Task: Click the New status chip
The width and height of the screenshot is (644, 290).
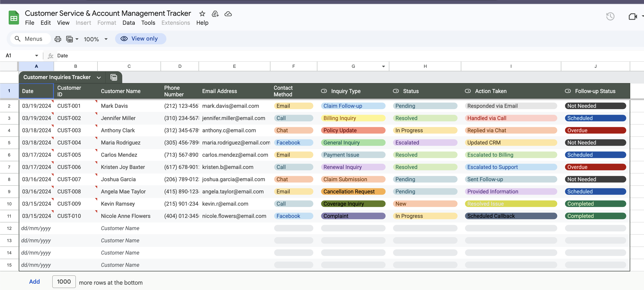Action: click(x=425, y=204)
